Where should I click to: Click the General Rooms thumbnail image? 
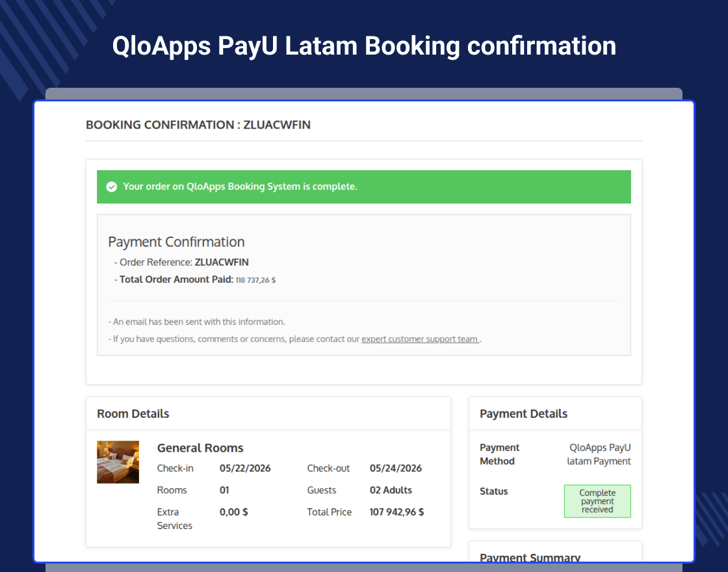click(x=118, y=462)
